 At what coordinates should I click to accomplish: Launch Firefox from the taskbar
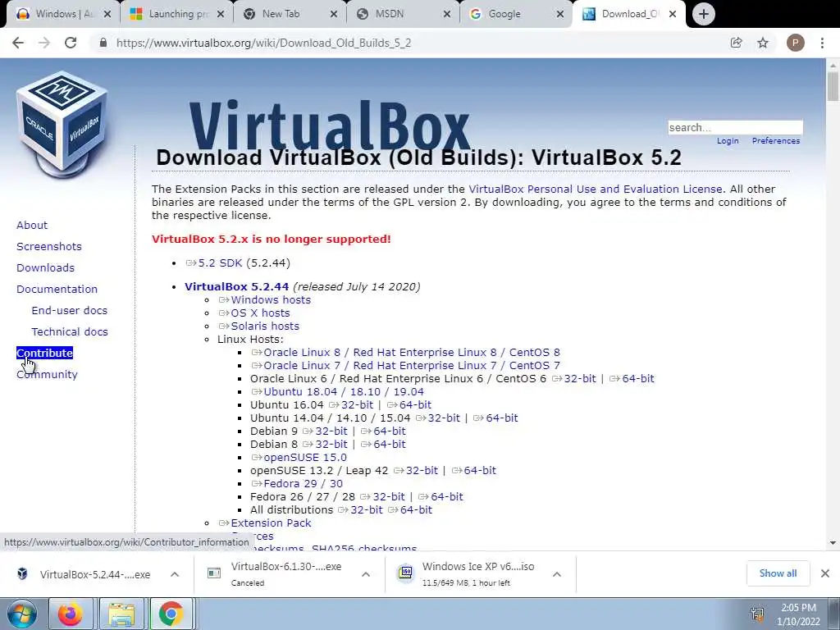pos(71,614)
